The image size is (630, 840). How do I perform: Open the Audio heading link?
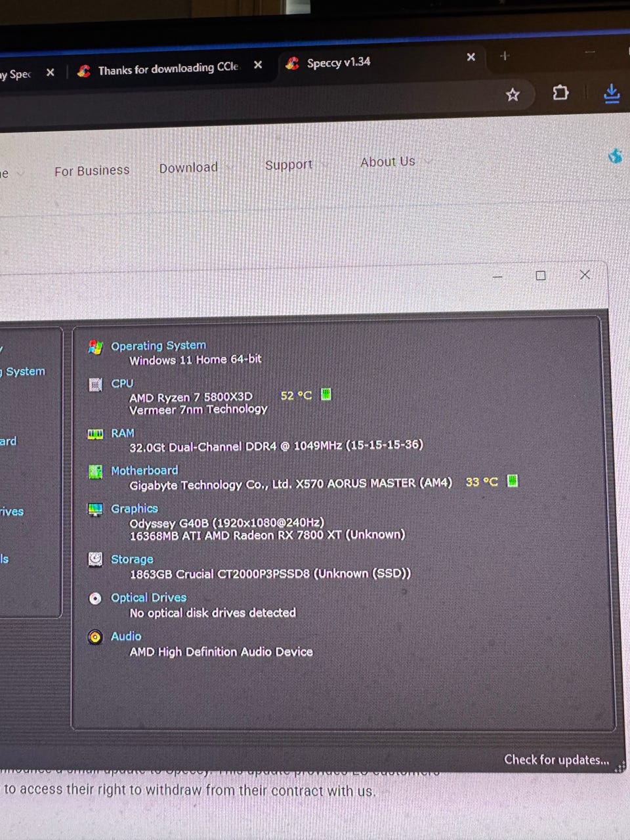pos(126,636)
